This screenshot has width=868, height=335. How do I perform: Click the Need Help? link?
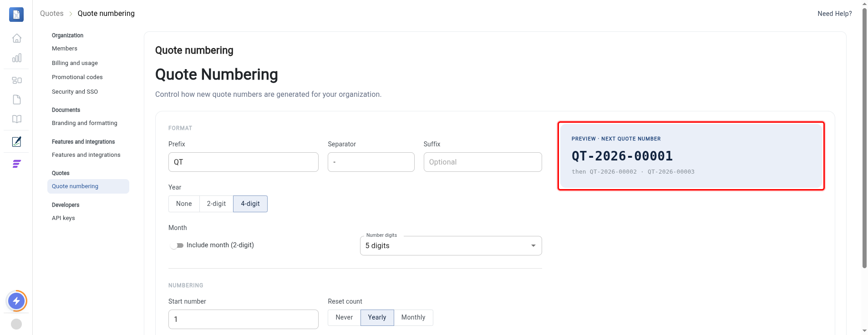834,14
